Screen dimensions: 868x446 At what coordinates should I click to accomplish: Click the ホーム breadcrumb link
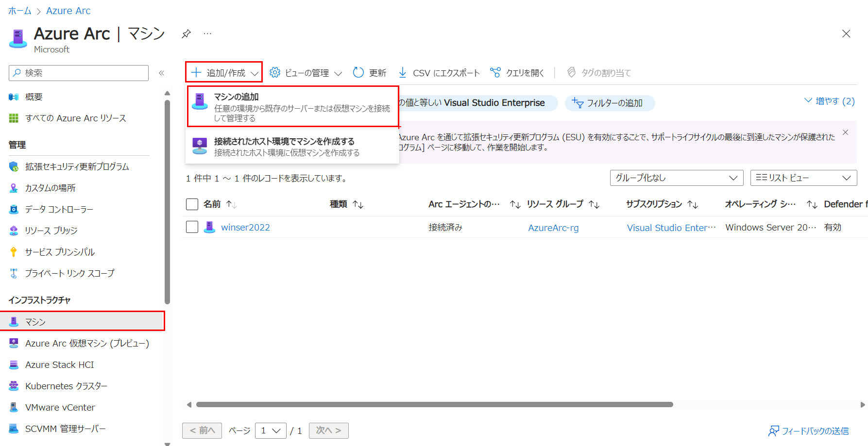point(20,11)
